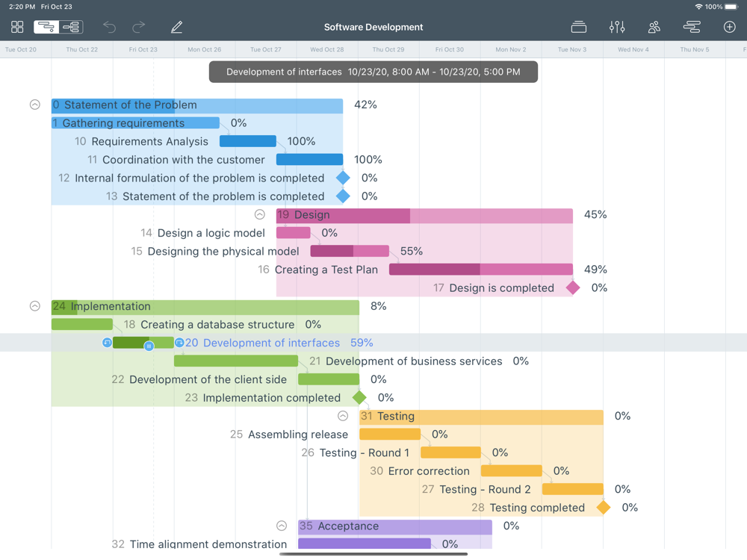Add a new item with plus

(730, 27)
